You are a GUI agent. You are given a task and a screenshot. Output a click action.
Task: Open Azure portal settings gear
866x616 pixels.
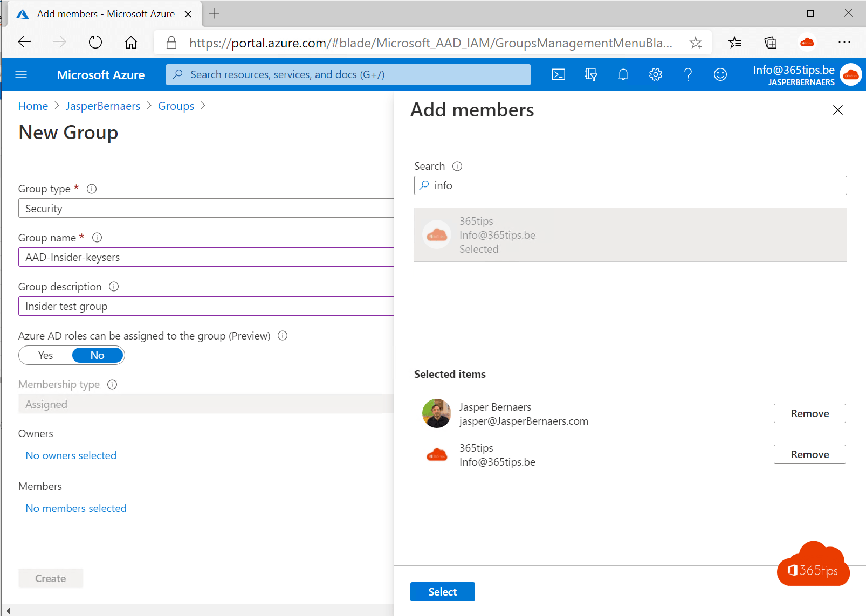point(656,74)
